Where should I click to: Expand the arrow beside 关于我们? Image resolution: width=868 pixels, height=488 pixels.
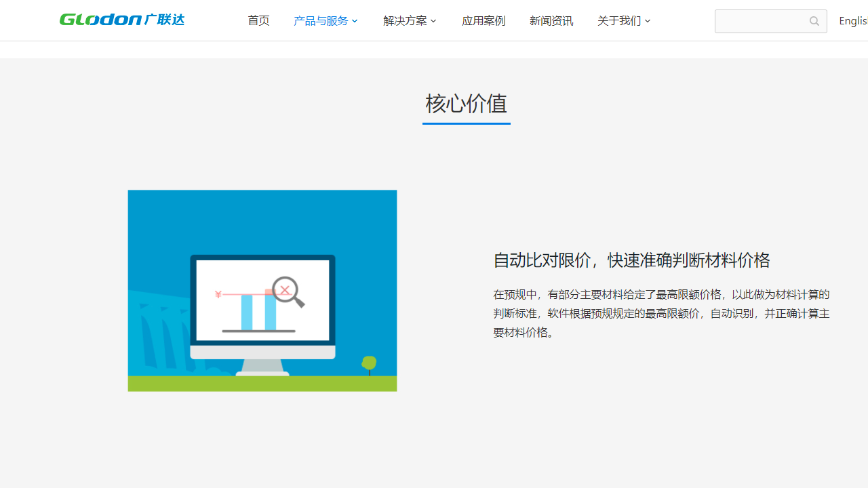coord(648,21)
